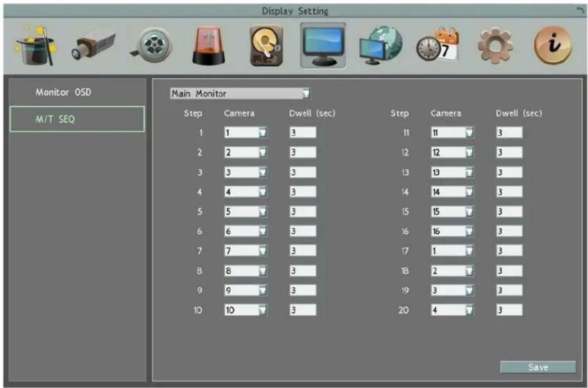Open camera dropdown for step 11
Image resolution: width=588 pixels, height=388 pixels.
coord(452,133)
